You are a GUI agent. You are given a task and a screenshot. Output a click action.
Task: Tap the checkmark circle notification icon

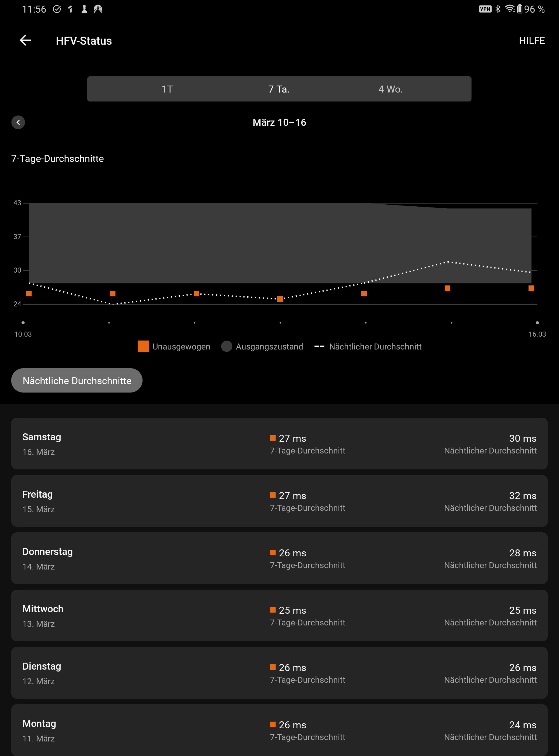point(57,9)
